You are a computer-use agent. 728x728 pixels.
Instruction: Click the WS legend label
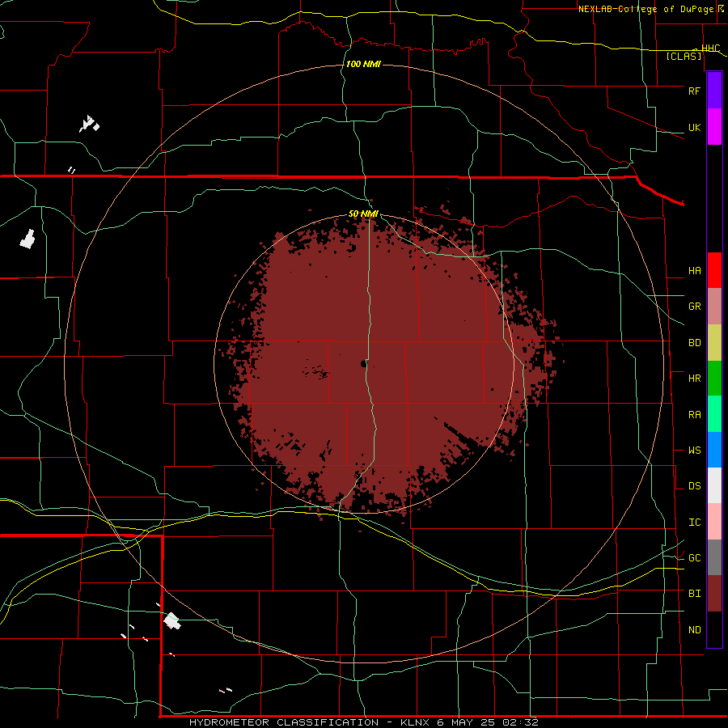[x=694, y=450]
